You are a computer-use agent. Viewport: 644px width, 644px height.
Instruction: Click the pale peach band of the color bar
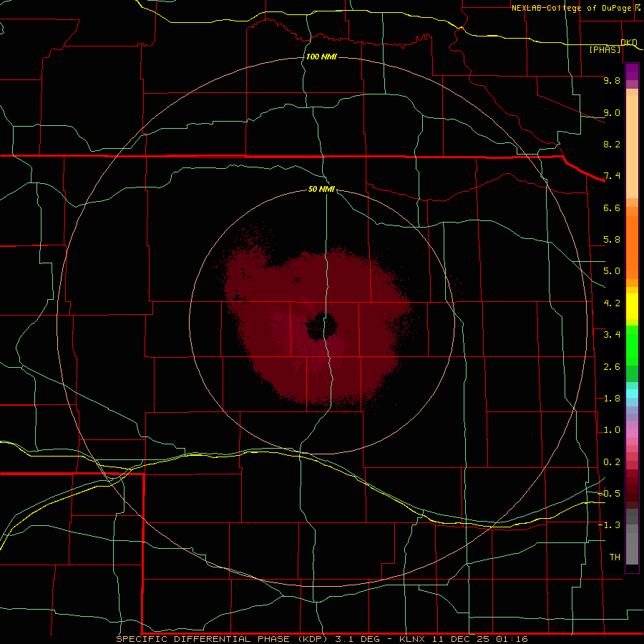(632, 147)
